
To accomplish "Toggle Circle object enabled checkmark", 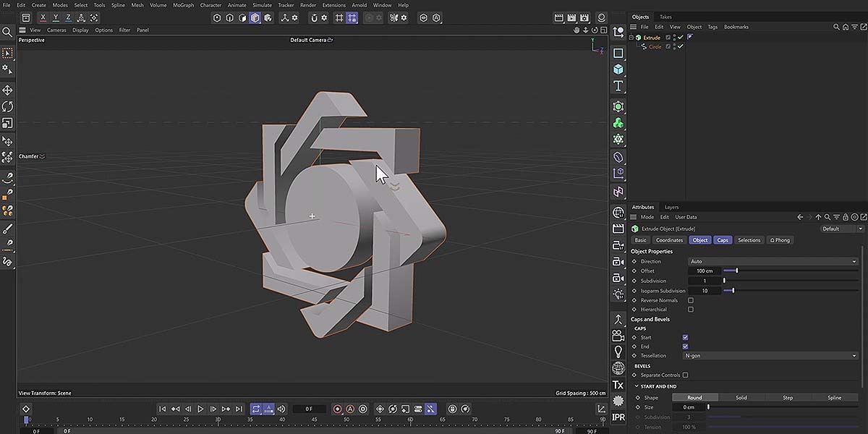I will point(680,46).
